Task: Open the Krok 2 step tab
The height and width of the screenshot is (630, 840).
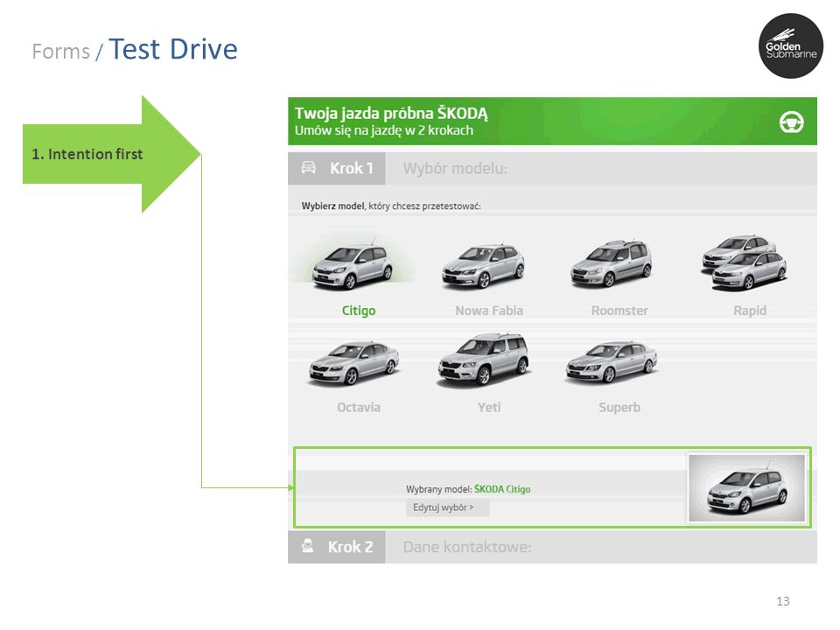Action: pos(336,547)
